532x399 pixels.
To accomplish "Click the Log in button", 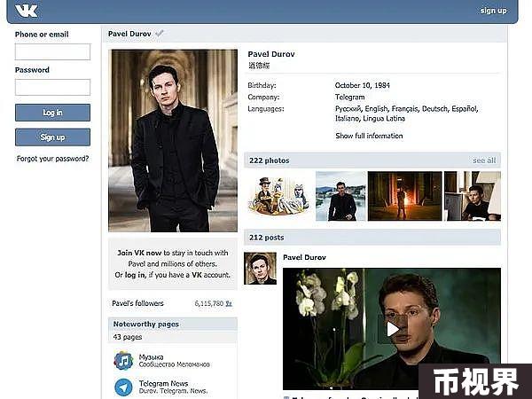I will pos(52,113).
